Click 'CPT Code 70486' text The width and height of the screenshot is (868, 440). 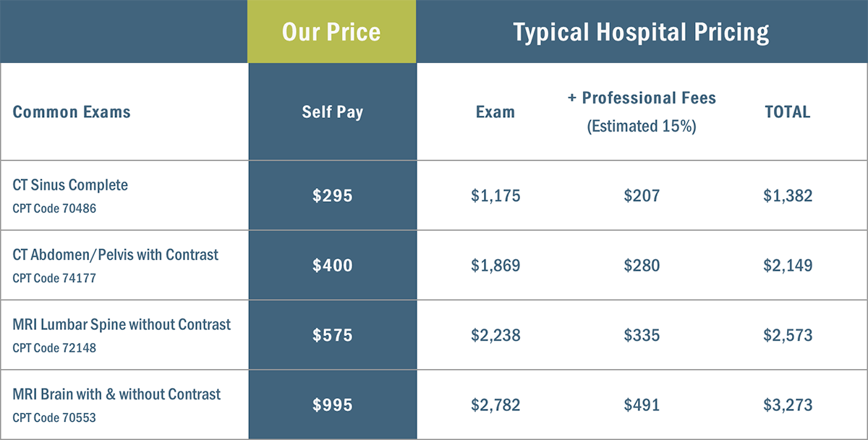pyautogui.click(x=54, y=208)
